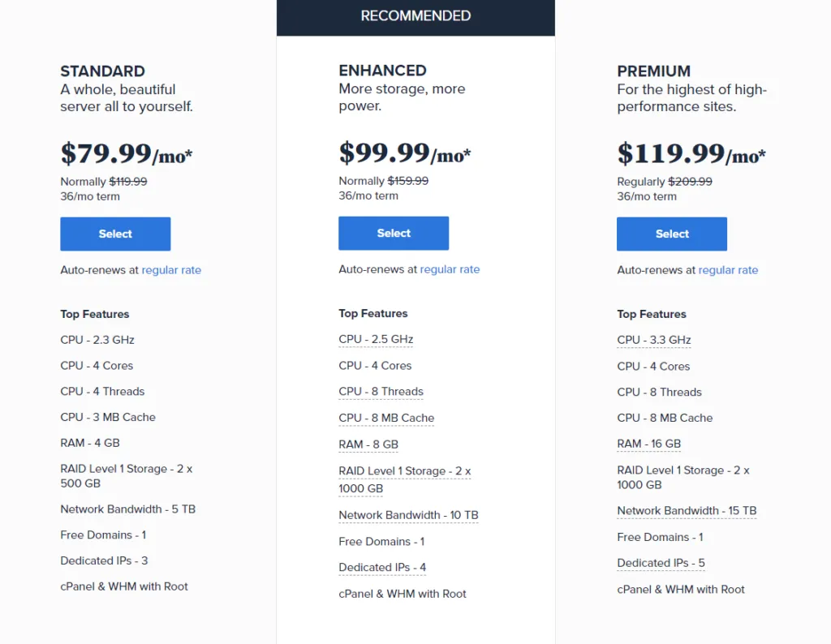View Enhanced Dedicated IPs - 4 details
The image size is (831, 644).
(382, 568)
